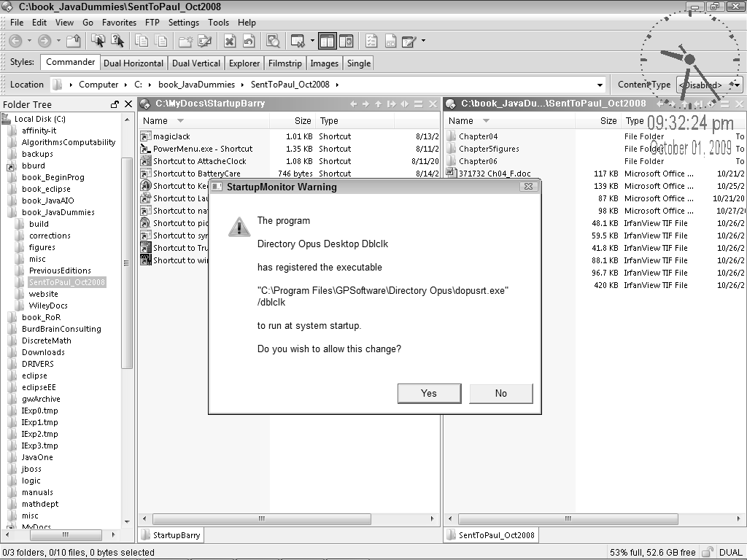Click up arrow in StartupBarry pane header
Screen dimensions: 747x560
379,104
